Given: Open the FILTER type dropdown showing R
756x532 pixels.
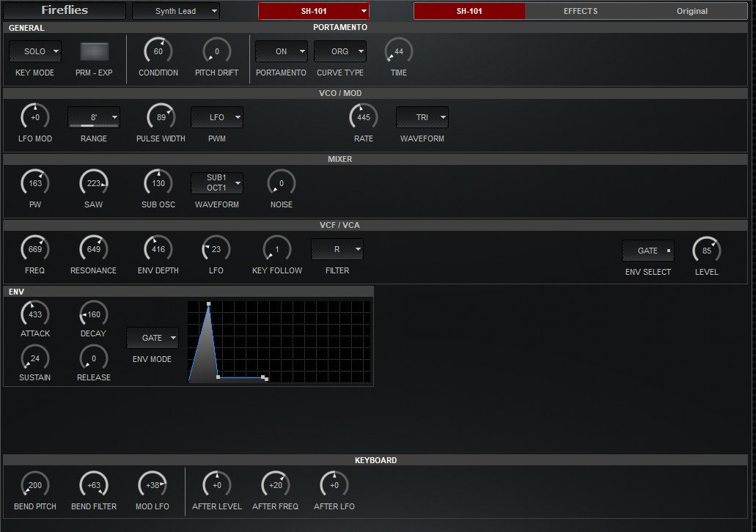Looking at the screenshot, I should (x=337, y=249).
